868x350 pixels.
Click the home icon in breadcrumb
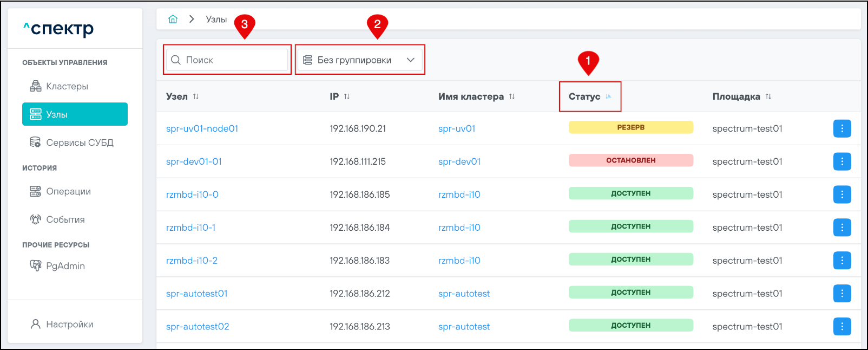click(x=173, y=20)
